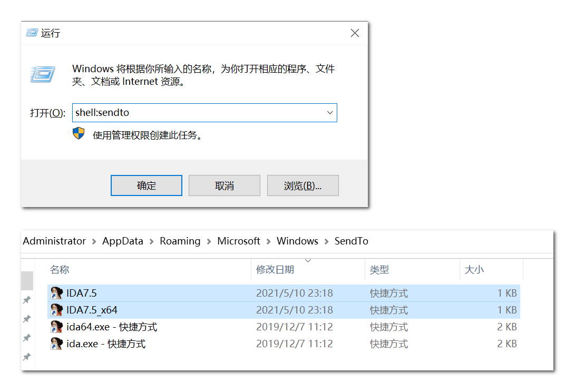This screenshot has width=575, height=392.
Task: Click the pin icon left of the ida64.exe row
Action: pos(27,337)
